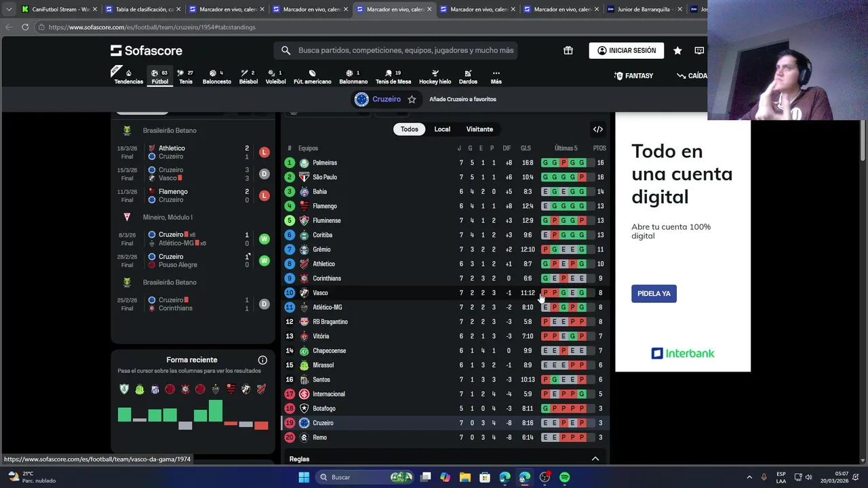Image resolution: width=868 pixels, height=488 pixels.
Task: Switch to Fútbol sport tab
Action: tap(160, 77)
